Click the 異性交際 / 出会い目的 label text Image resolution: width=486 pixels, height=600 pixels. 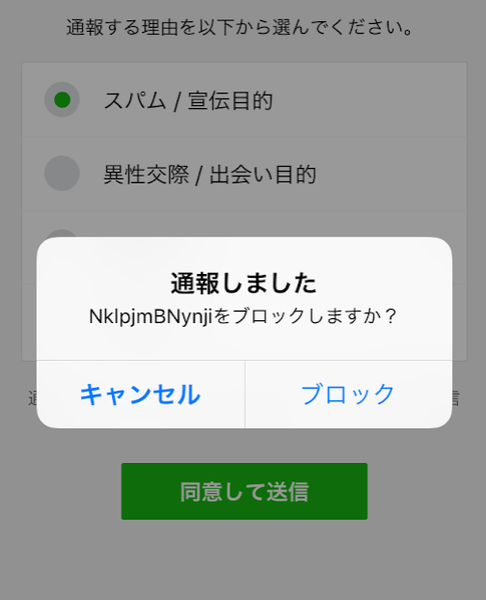[x=210, y=174]
